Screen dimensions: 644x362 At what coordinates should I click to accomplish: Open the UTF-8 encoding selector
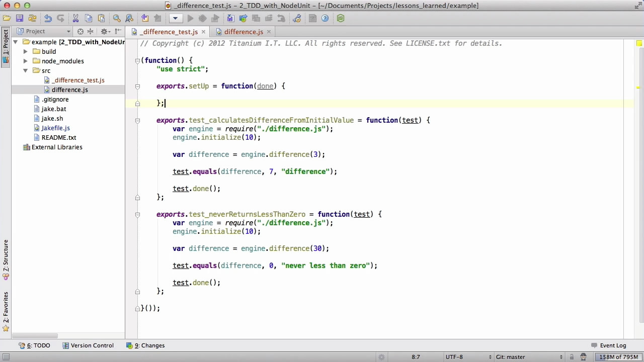click(468, 357)
